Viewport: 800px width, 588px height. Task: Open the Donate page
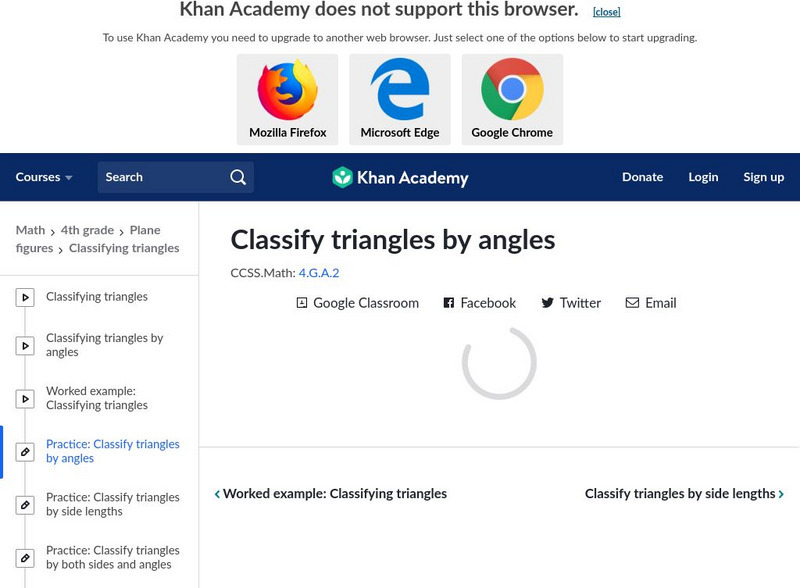[x=642, y=177]
